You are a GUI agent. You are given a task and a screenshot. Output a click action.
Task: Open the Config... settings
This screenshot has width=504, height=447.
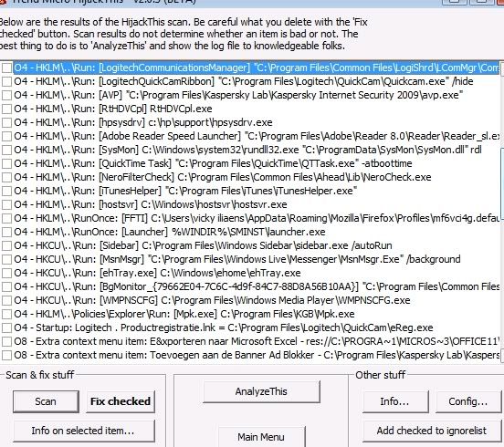click(x=468, y=401)
